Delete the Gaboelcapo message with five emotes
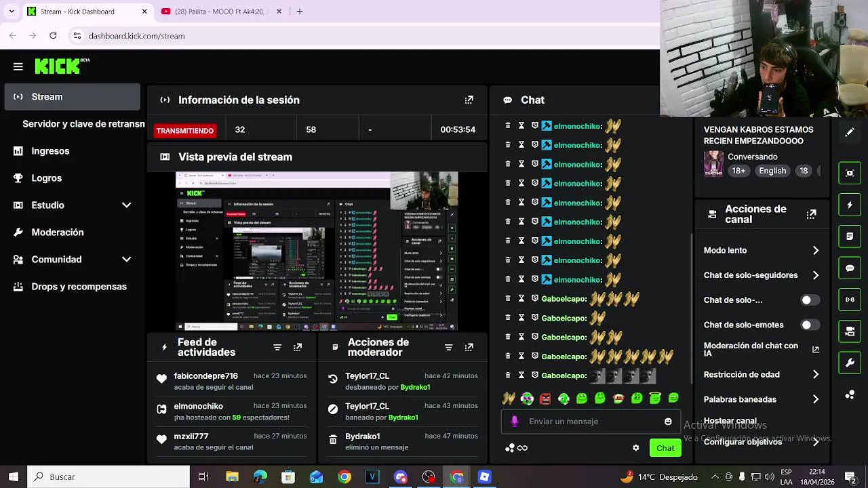The width and height of the screenshot is (868, 488). 508,356
